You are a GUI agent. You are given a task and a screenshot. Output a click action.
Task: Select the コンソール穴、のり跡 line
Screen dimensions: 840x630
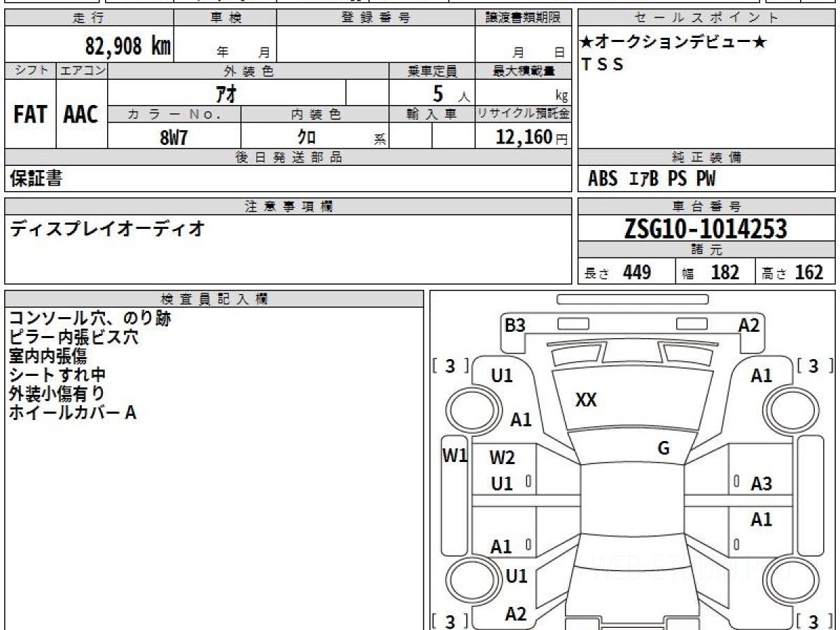pyautogui.click(x=90, y=318)
